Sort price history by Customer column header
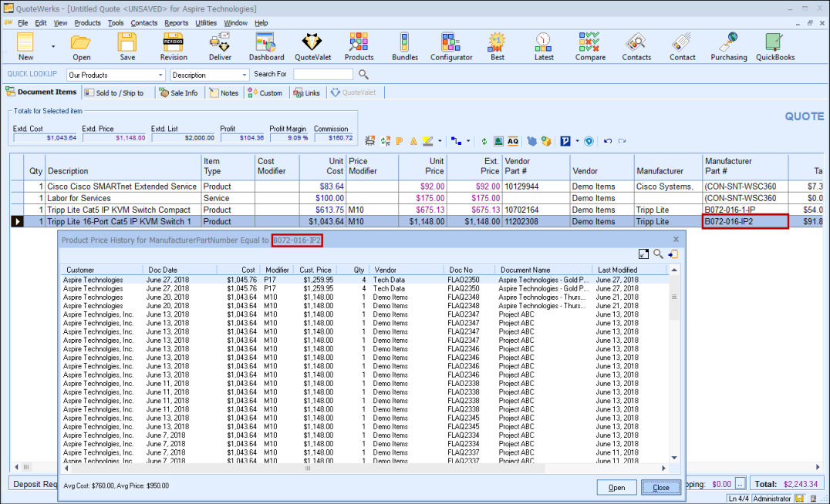Viewport: 830px width, 504px height. tap(102, 270)
